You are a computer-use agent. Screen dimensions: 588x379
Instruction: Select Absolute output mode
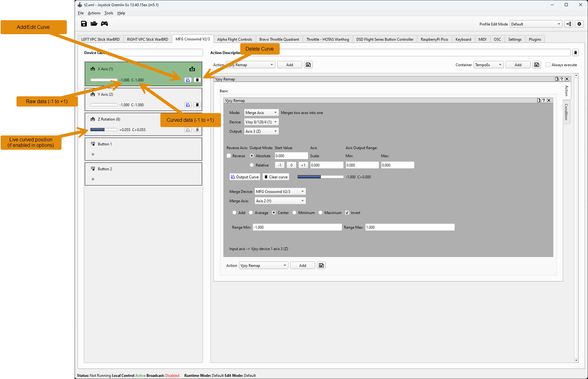click(x=252, y=156)
